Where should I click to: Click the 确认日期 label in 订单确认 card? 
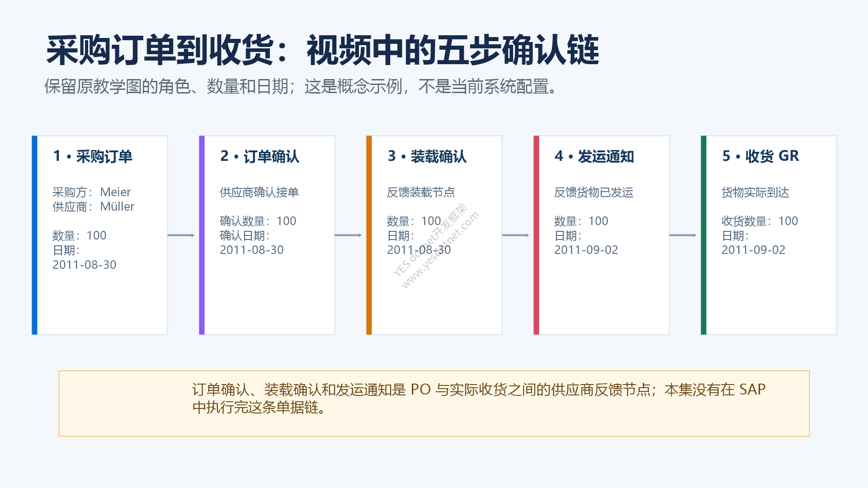pyautogui.click(x=245, y=235)
